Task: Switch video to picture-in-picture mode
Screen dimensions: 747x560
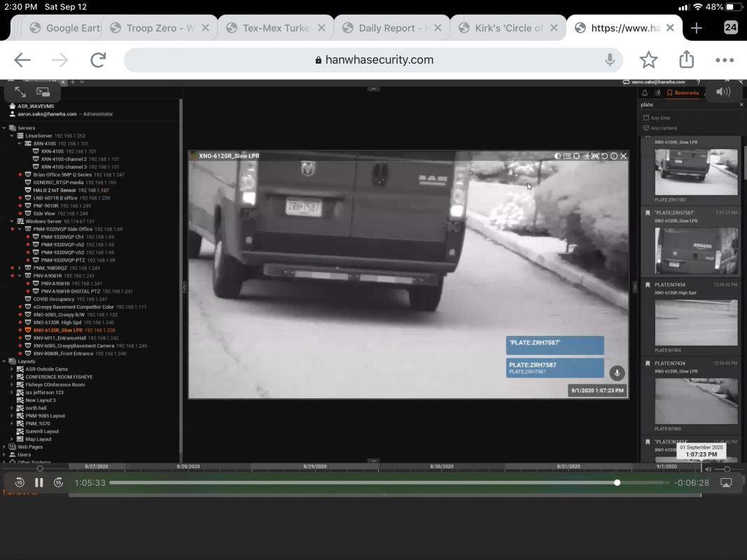Action: pos(43,92)
